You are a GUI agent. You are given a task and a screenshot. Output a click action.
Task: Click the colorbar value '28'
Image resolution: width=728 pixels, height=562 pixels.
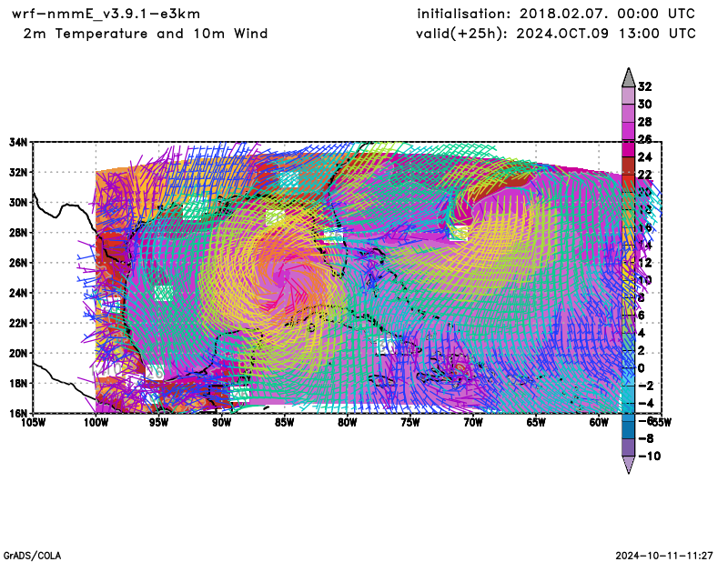tap(644, 122)
